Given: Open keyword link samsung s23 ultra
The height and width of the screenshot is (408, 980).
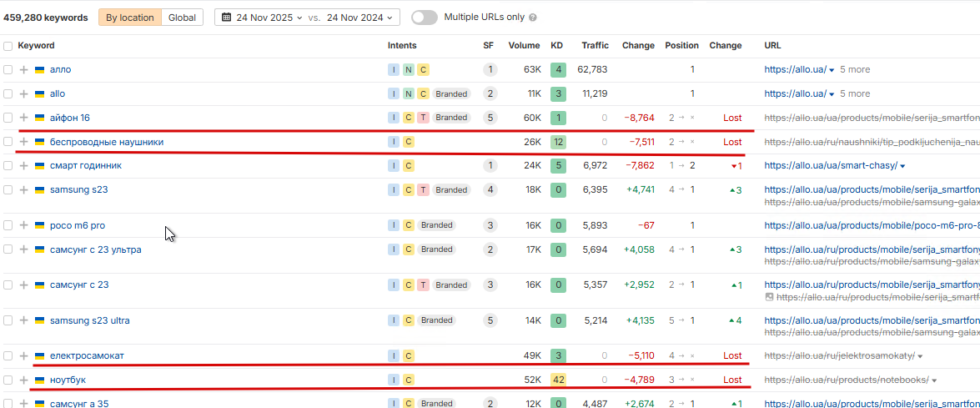Looking at the screenshot, I should click(90, 320).
